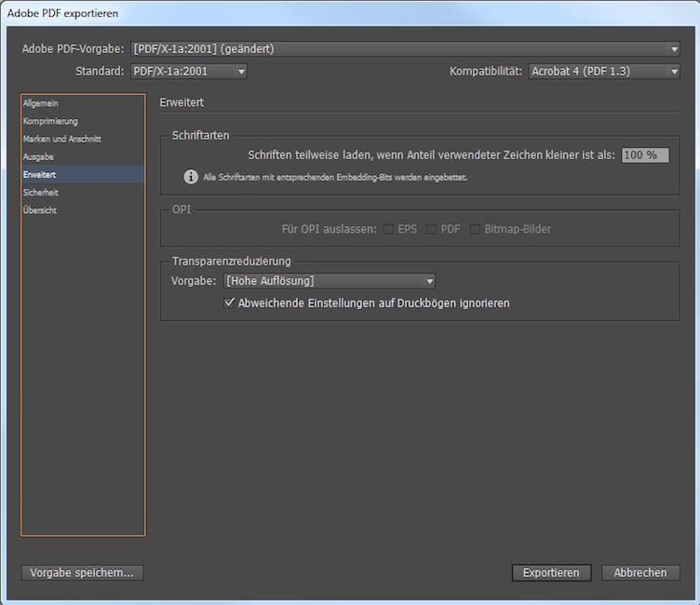Select Erweitert in the sidebar
Image resolution: width=700 pixels, height=605 pixels.
coord(82,175)
